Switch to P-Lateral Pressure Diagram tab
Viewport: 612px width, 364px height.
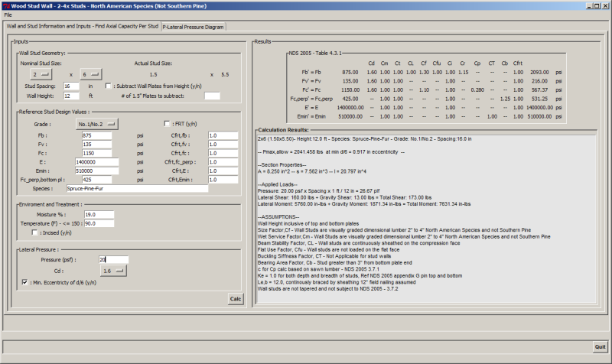[x=194, y=27]
